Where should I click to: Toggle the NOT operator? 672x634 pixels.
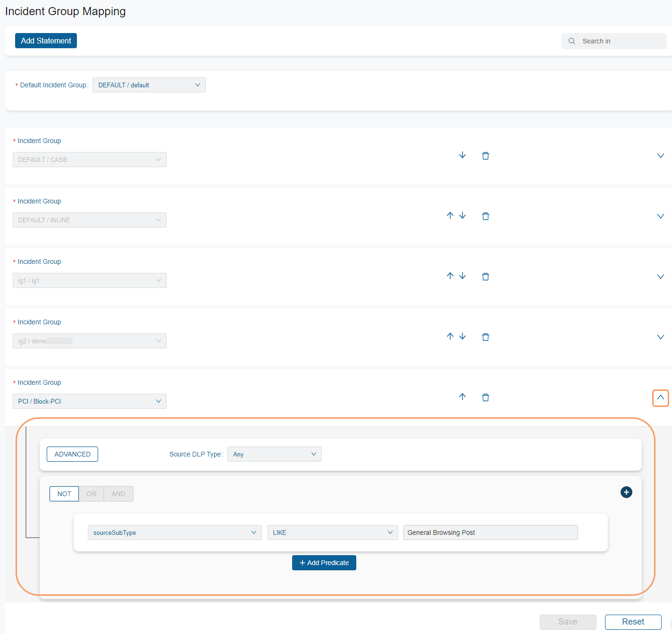point(64,494)
